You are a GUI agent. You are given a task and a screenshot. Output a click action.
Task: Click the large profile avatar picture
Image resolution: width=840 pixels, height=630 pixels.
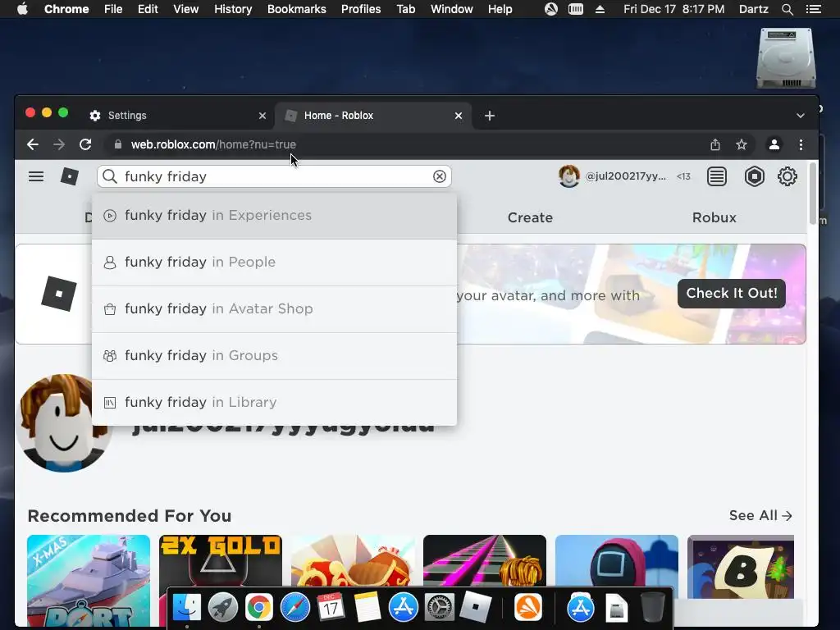(63, 423)
